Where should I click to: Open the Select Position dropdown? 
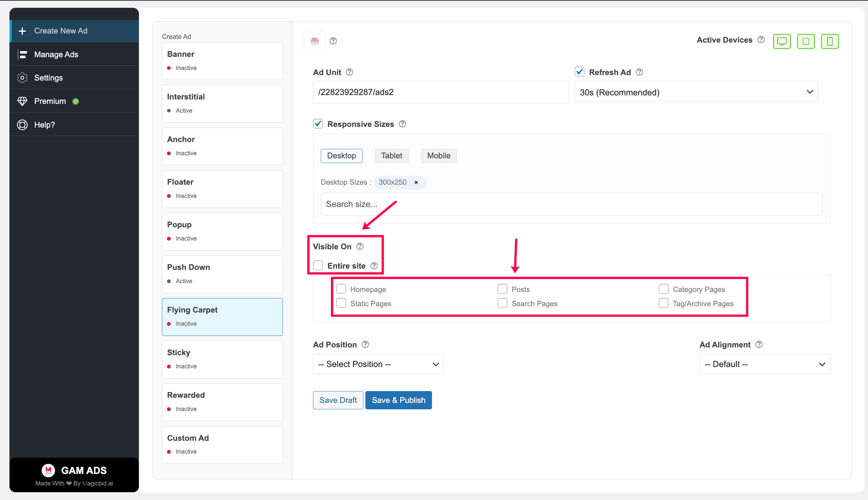[x=378, y=364]
